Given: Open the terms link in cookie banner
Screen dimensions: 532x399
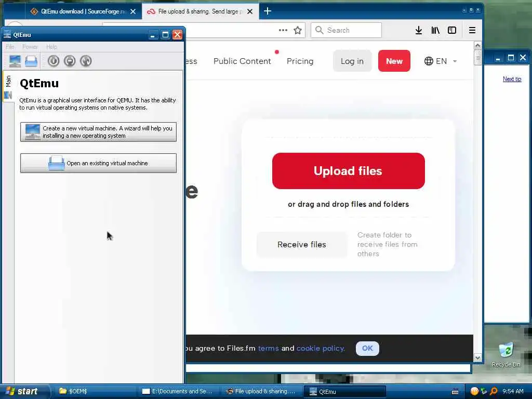Looking at the screenshot, I should click(x=269, y=349).
